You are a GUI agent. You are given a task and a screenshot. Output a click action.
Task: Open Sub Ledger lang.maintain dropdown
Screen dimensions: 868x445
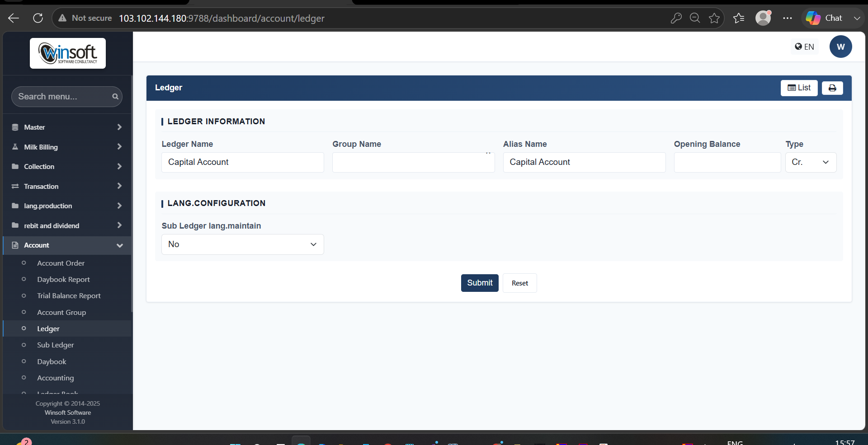click(243, 244)
